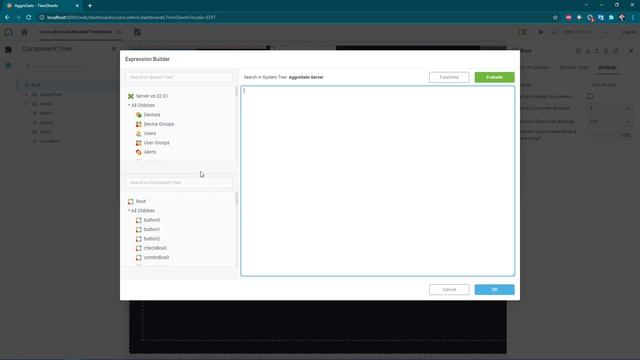
Task: Switch to the Element Style tab
Action: tap(574, 67)
